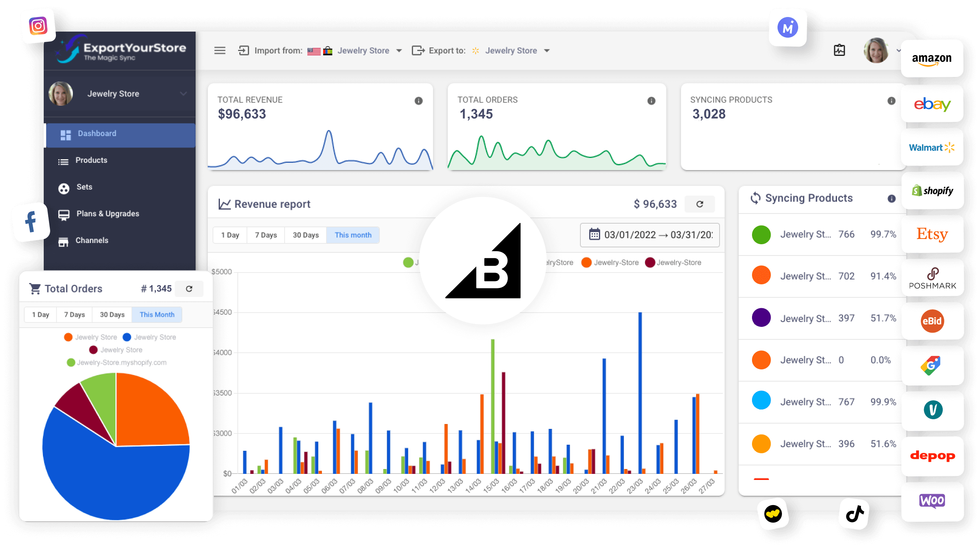
Task: Click the eBay logo tile
Action: 932,104
